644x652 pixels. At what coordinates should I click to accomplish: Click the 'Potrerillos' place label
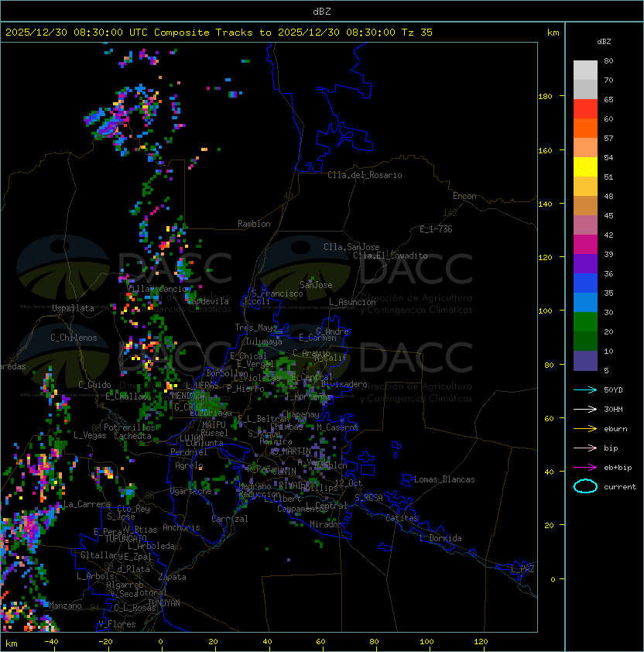(129, 427)
